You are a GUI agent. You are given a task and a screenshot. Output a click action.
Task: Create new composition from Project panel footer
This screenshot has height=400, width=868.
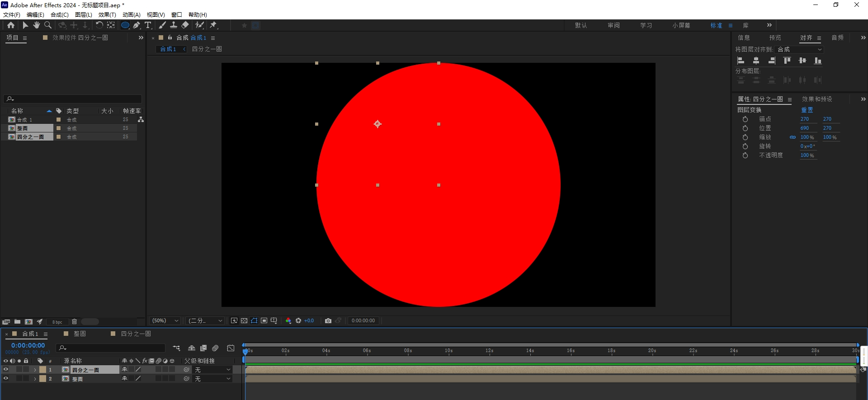[x=28, y=322]
